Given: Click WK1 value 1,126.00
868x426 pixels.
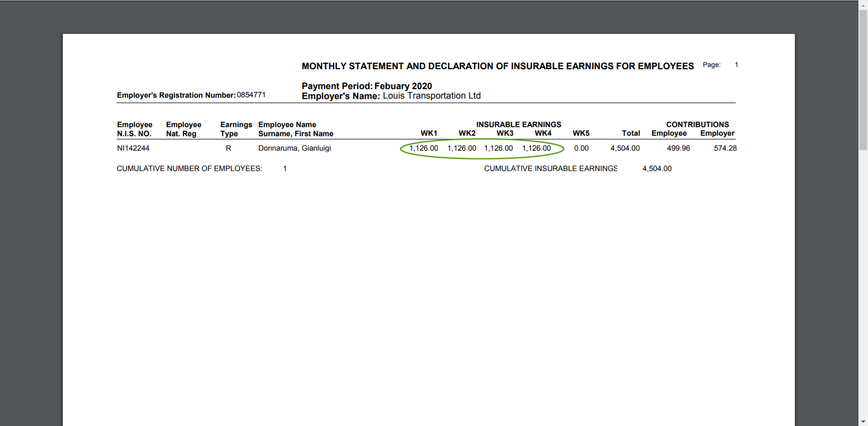Looking at the screenshot, I should (x=424, y=148).
